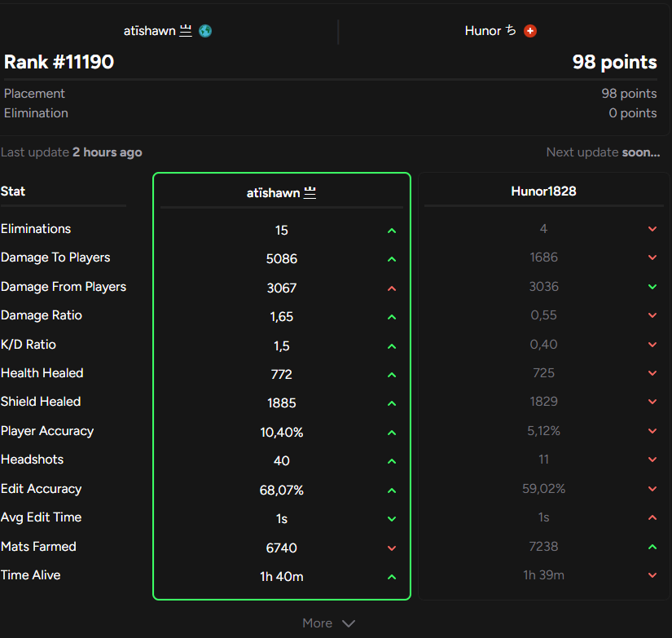The image size is (672, 638).
Task: Click Hunor1828's Eliminations red down arrow
Action: point(652,229)
